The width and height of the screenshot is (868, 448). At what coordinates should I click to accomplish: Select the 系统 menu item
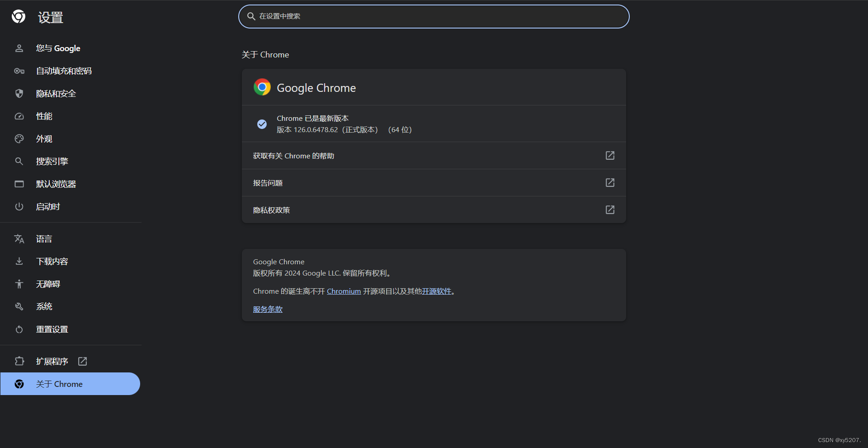pyautogui.click(x=44, y=306)
